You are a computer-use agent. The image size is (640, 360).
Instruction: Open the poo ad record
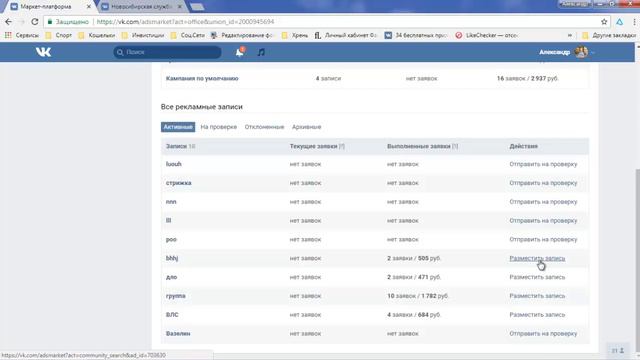(x=171, y=240)
